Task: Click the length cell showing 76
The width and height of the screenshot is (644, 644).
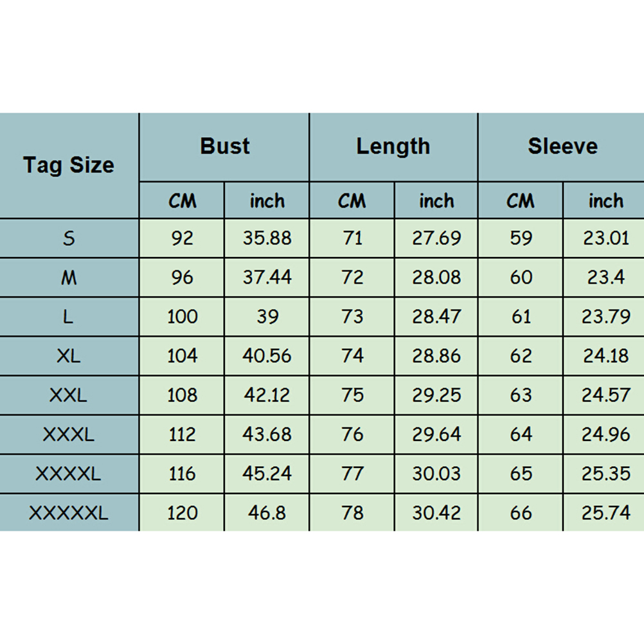Action: (x=352, y=434)
